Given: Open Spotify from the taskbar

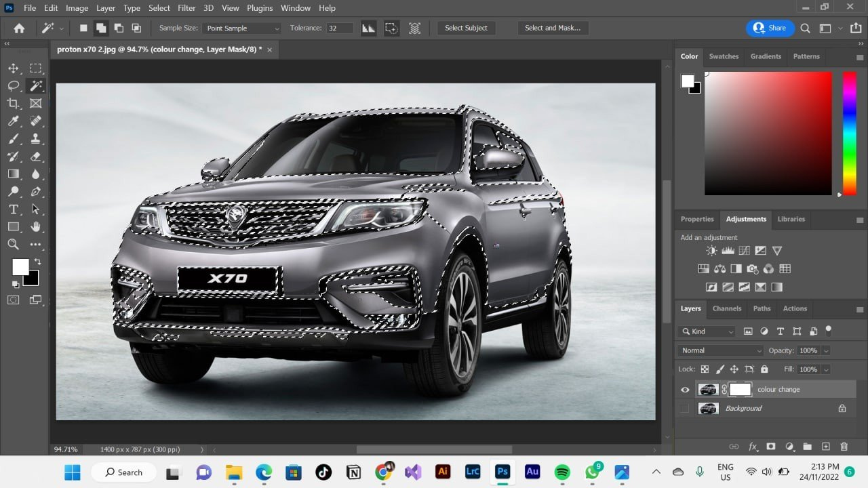Looking at the screenshot, I should 562,472.
